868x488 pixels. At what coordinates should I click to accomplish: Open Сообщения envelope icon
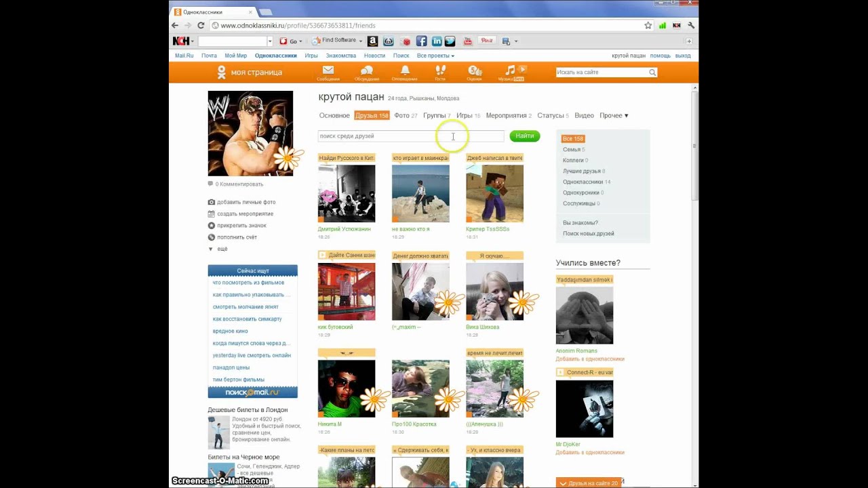pos(328,70)
